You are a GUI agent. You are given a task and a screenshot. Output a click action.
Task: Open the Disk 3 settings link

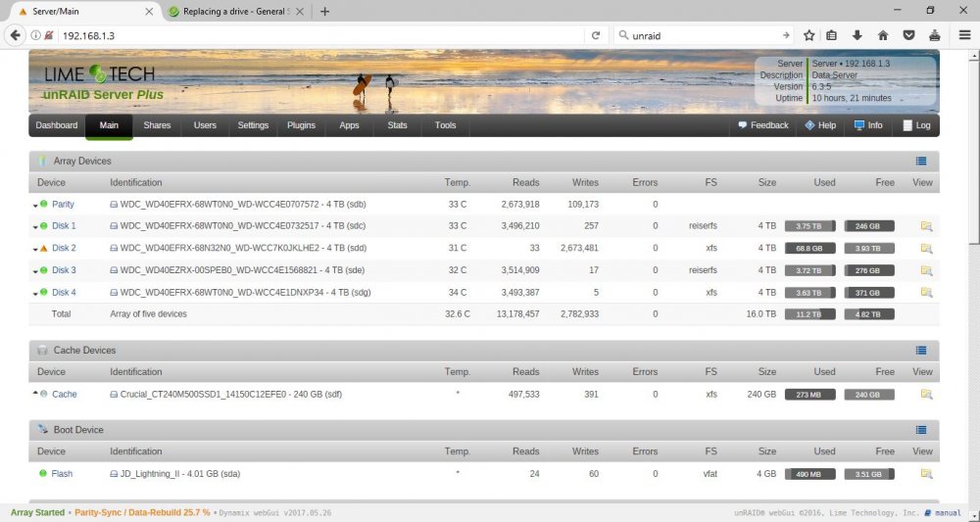click(x=64, y=270)
